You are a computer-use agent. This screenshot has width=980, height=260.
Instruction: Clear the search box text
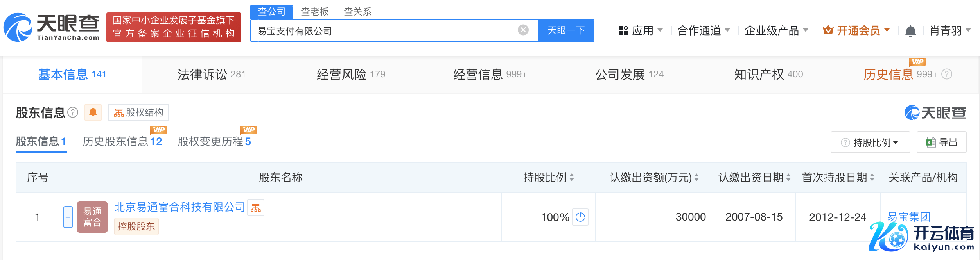pos(523,30)
